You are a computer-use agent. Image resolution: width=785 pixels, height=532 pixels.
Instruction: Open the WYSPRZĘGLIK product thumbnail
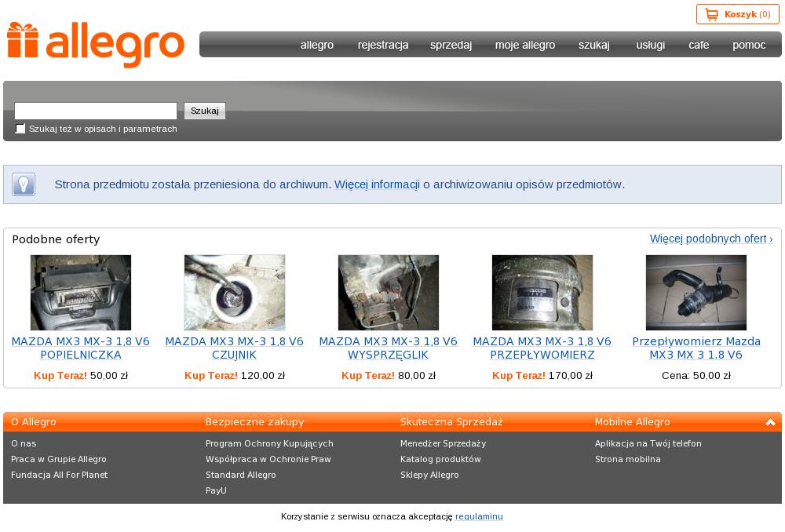[389, 292]
